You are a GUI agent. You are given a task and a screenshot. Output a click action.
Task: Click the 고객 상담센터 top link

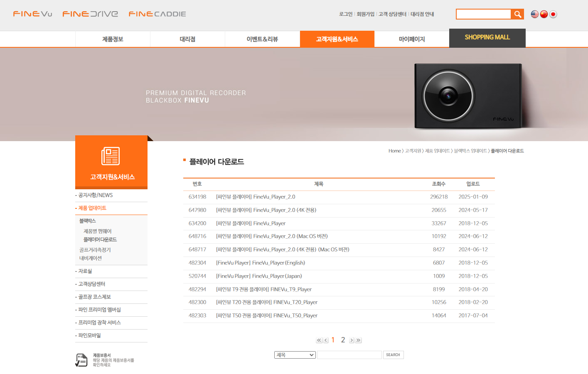coord(393,14)
